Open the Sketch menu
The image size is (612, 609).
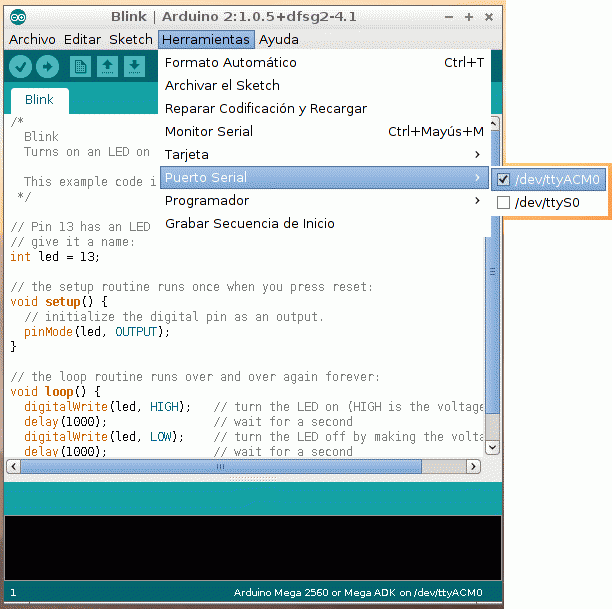pos(131,40)
